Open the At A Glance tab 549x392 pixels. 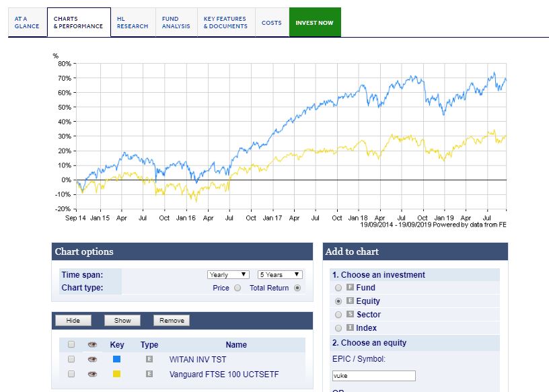pos(28,22)
